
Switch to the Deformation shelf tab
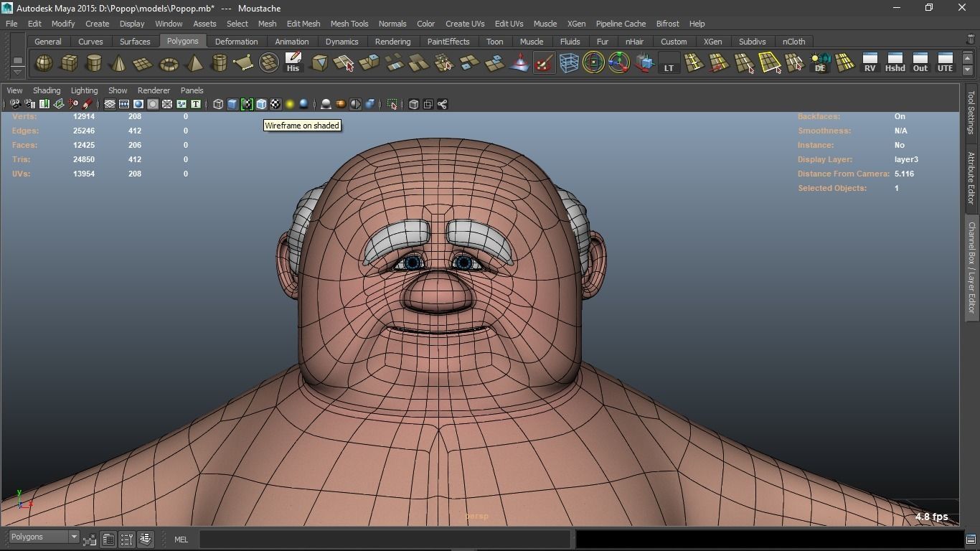236,42
